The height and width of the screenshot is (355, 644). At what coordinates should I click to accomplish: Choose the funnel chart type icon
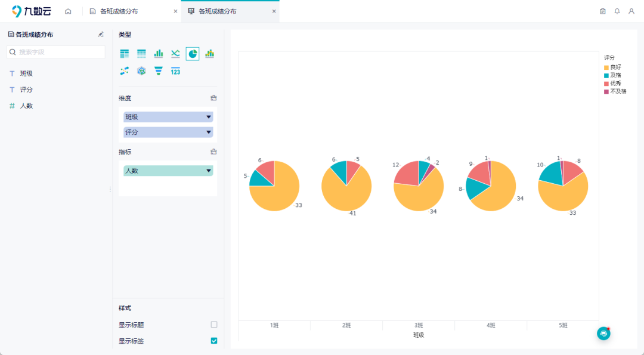(x=159, y=71)
